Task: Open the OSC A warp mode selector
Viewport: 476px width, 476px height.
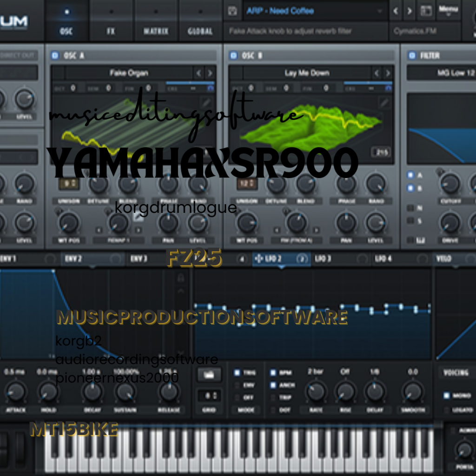Action: 119,240
